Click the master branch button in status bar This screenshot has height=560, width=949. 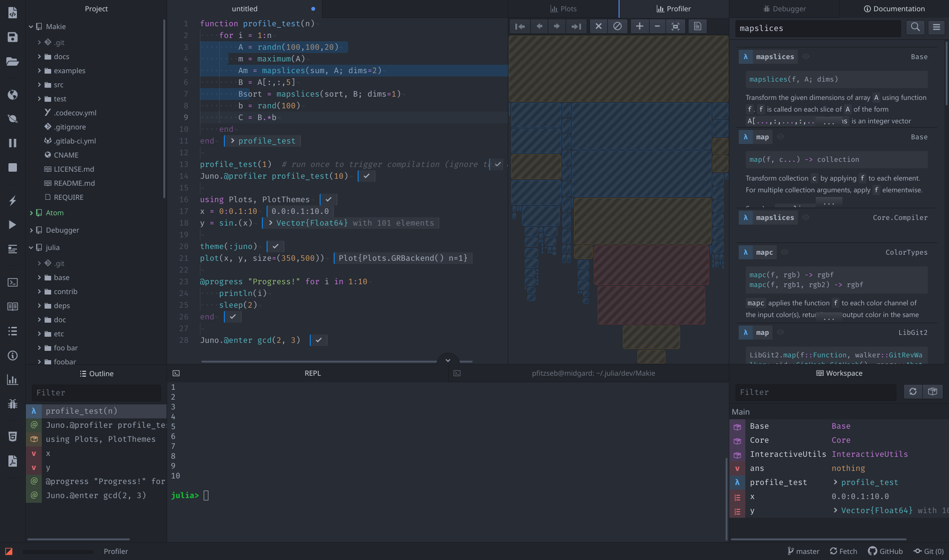coord(803,551)
